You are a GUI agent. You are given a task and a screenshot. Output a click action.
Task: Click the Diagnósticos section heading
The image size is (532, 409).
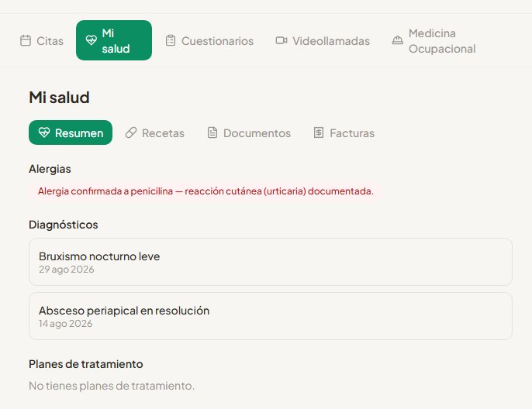tap(64, 225)
